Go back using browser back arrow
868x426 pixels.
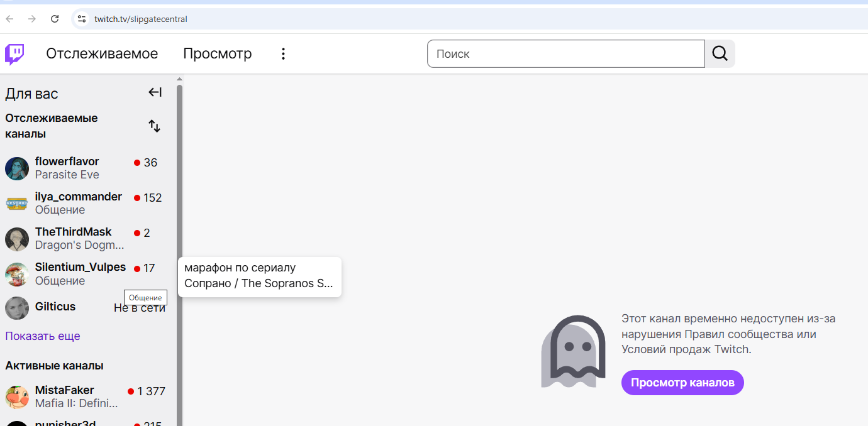9,19
